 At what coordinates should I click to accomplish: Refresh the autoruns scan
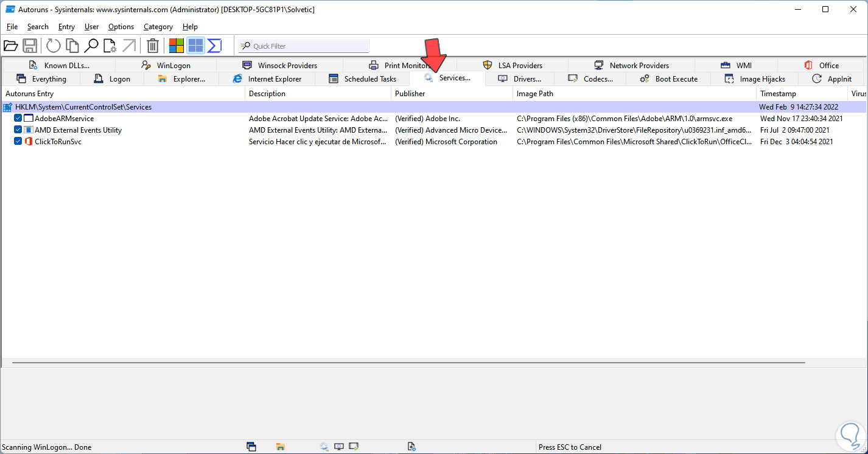[x=54, y=46]
